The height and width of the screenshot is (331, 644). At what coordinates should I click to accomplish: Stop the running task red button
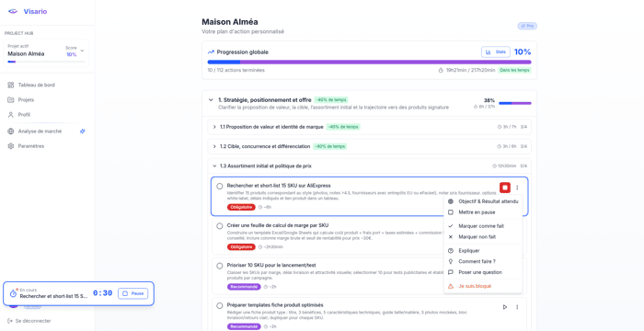pos(505,188)
